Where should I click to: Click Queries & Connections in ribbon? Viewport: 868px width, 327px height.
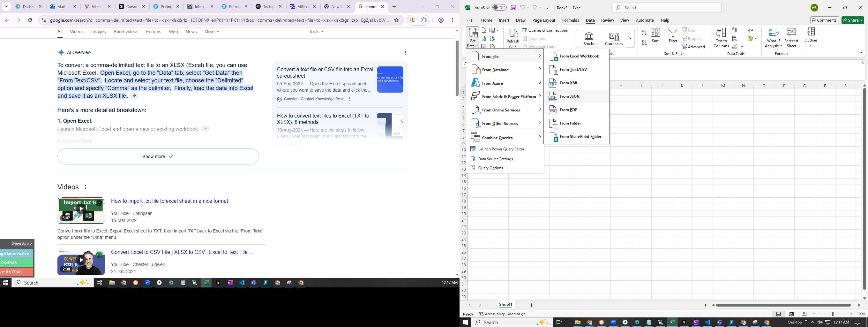point(545,30)
